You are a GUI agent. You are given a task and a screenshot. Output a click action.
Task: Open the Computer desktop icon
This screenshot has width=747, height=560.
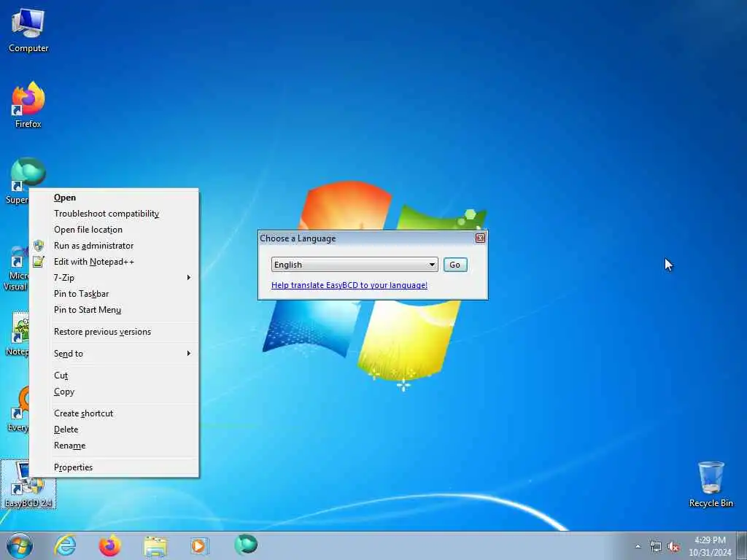[x=28, y=30]
